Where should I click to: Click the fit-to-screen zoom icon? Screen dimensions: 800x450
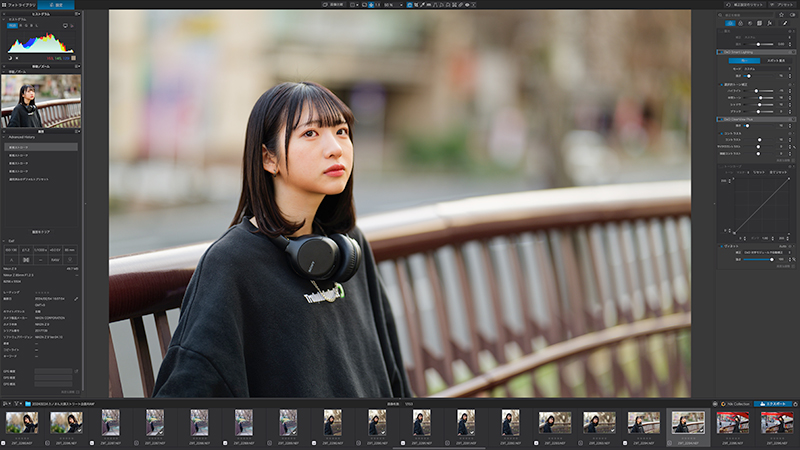click(371, 5)
